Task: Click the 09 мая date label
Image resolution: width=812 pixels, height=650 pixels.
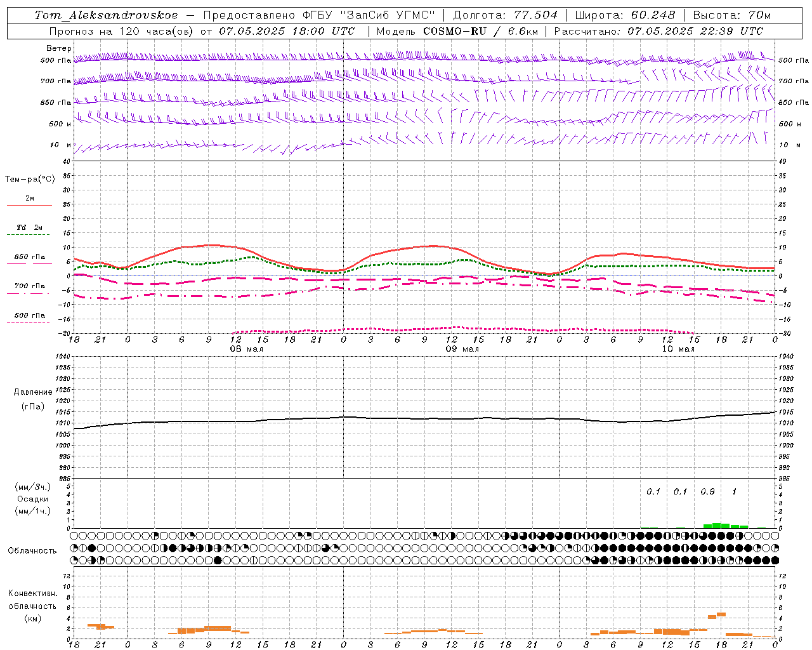Action: tap(462, 349)
